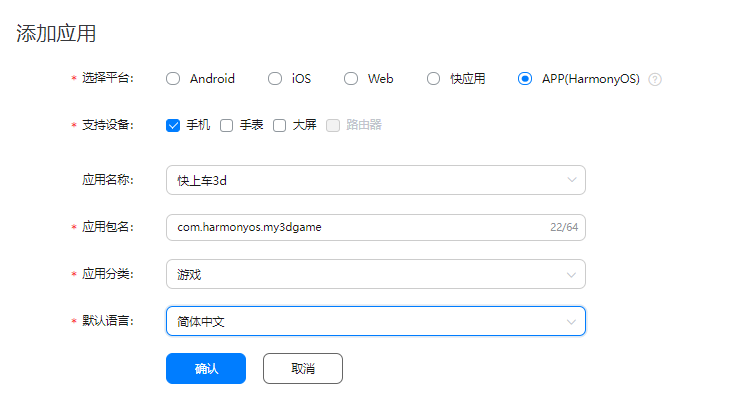Select APP(HarmonyOS) radio button

[x=525, y=79]
